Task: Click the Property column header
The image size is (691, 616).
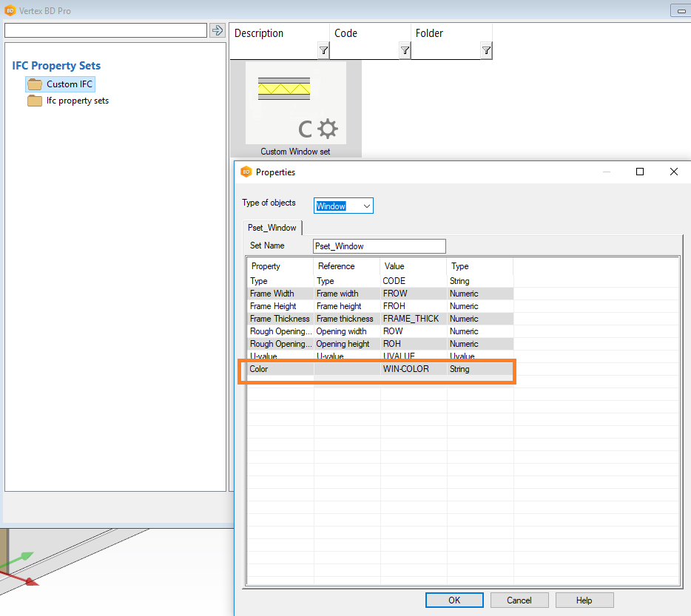Action: coord(280,266)
